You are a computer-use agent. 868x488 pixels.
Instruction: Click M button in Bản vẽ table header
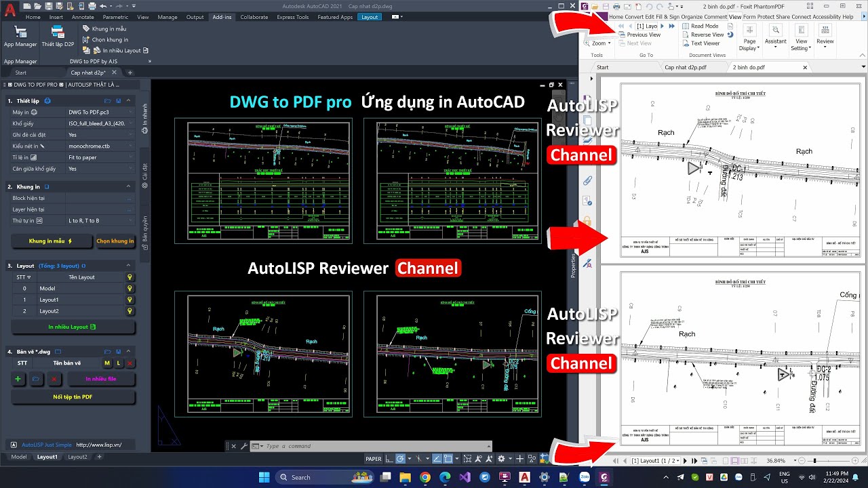pos(107,363)
